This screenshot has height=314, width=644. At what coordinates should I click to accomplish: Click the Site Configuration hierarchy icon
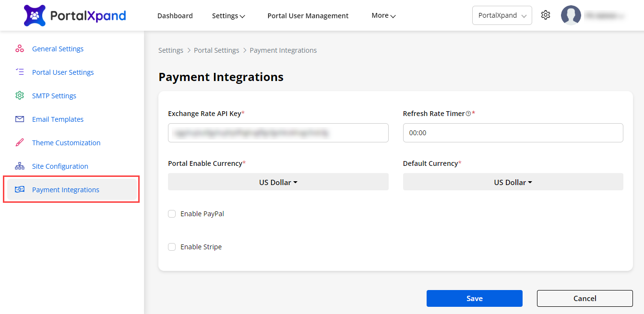(20, 166)
